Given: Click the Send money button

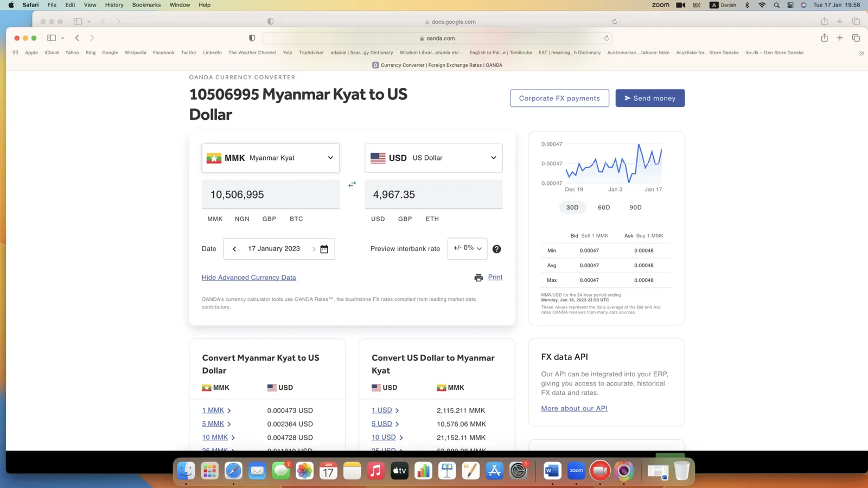Looking at the screenshot, I should [x=650, y=98].
